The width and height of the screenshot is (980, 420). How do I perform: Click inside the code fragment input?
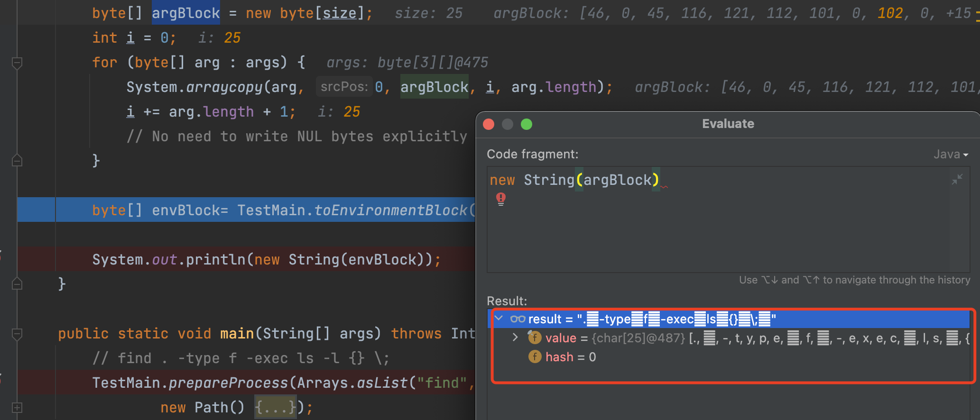pyautogui.click(x=728, y=219)
